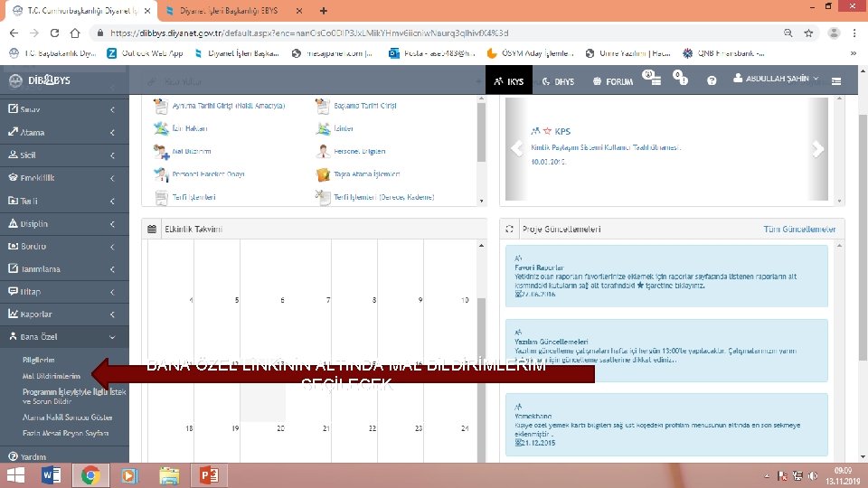Open the hamburger menu in the header
This screenshot has height=488, width=868.
836,81
